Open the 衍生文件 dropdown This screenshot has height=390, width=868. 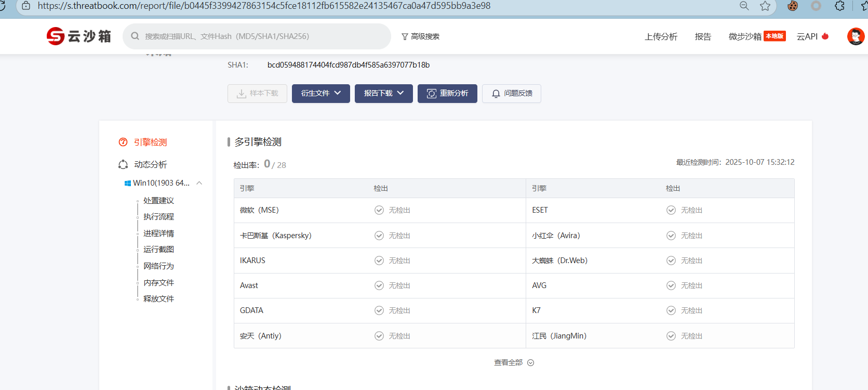(x=321, y=94)
